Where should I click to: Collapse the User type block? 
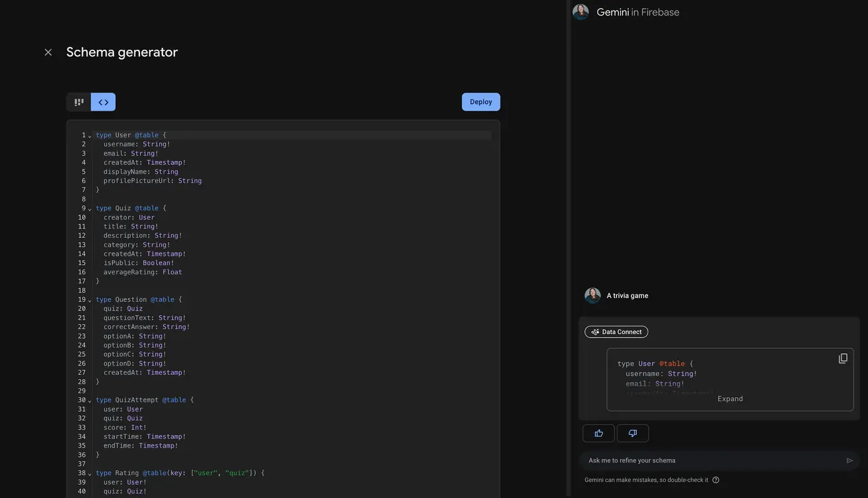[90, 136]
